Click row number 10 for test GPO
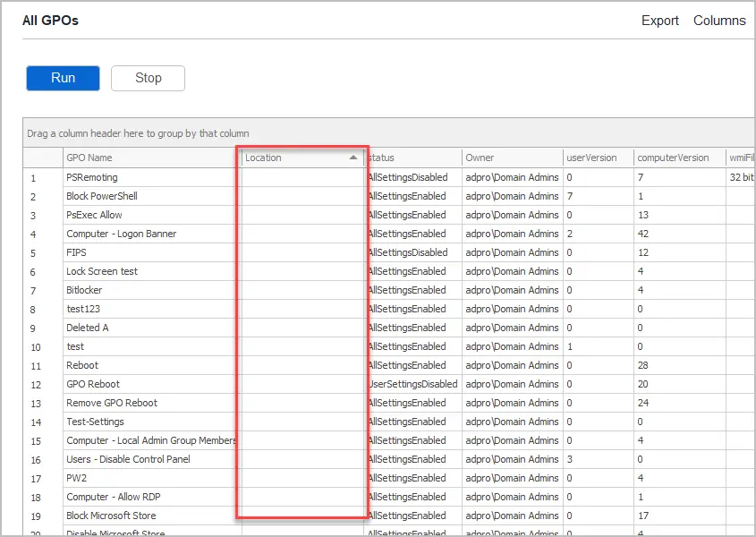756x537 pixels. pos(36,347)
